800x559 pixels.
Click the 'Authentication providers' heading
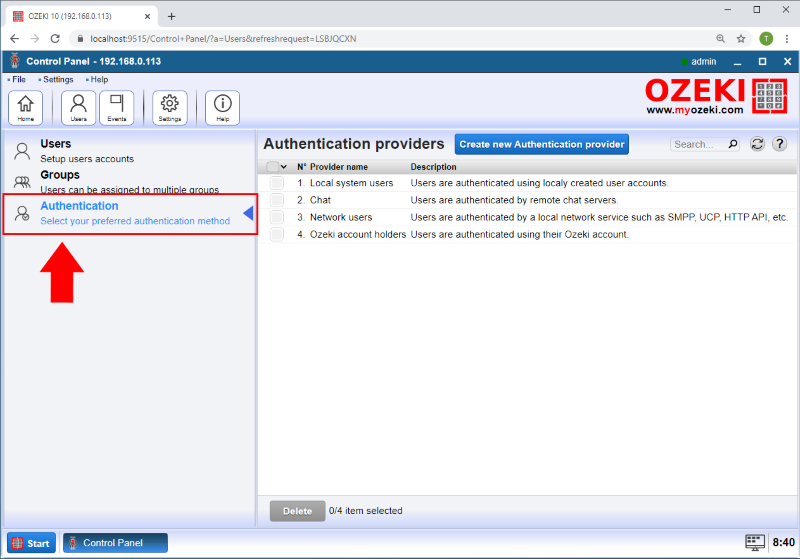[354, 144]
